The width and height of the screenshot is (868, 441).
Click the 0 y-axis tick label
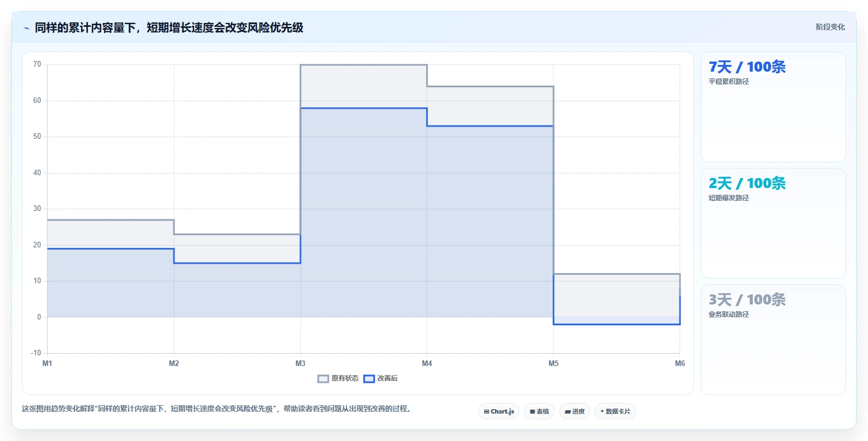pyautogui.click(x=39, y=317)
